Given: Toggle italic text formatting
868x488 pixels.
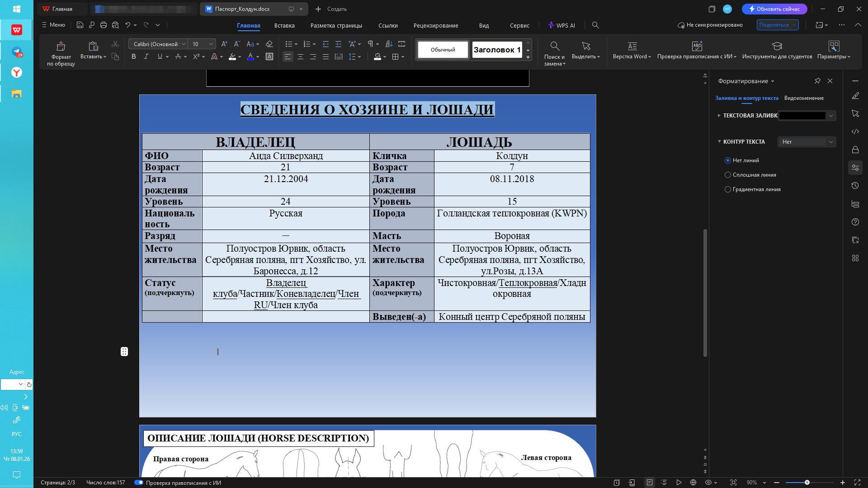Looking at the screenshot, I should coord(146,56).
